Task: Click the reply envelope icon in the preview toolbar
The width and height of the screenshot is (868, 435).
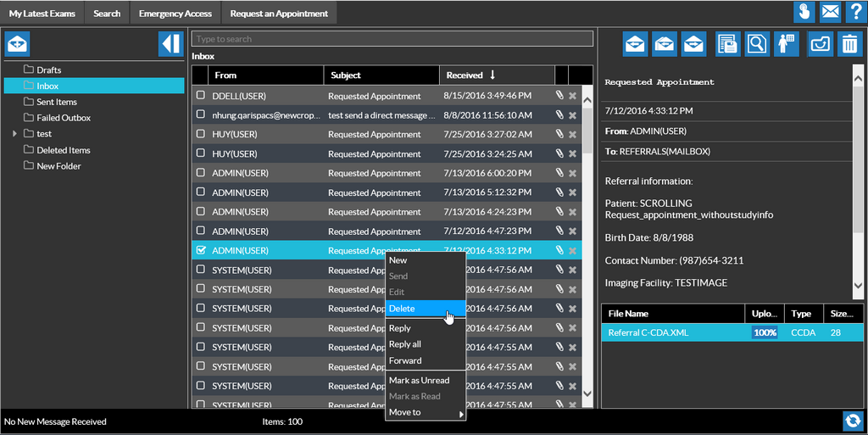Action: click(636, 43)
